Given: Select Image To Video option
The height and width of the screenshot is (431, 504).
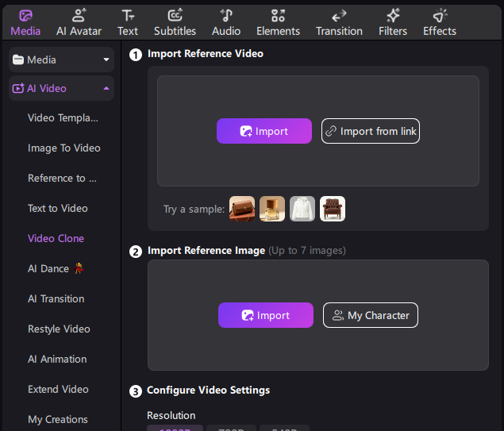Looking at the screenshot, I should pos(64,148).
